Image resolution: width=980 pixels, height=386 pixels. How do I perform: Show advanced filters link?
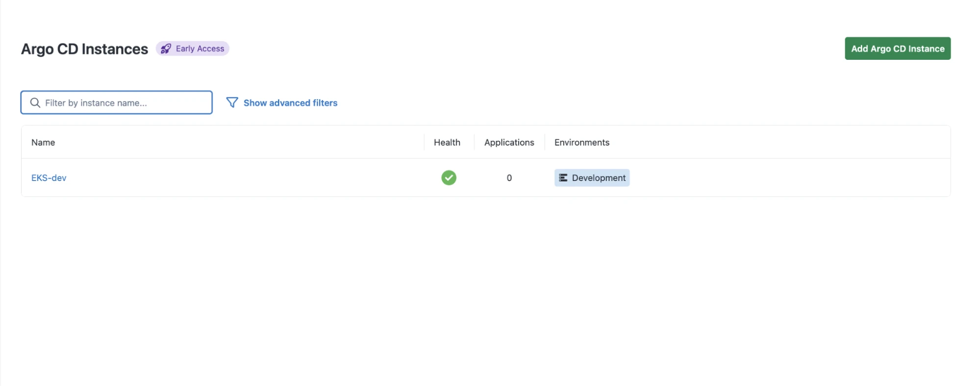click(x=290, y=103)
